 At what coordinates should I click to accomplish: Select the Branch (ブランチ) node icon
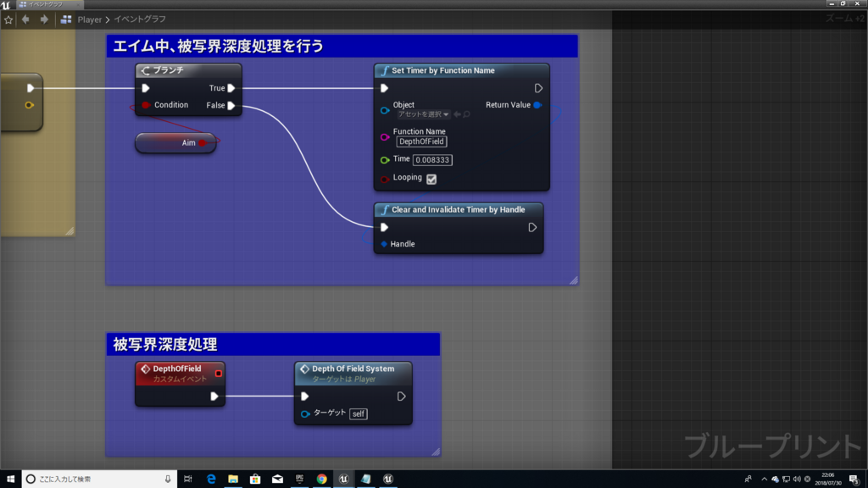146,69
